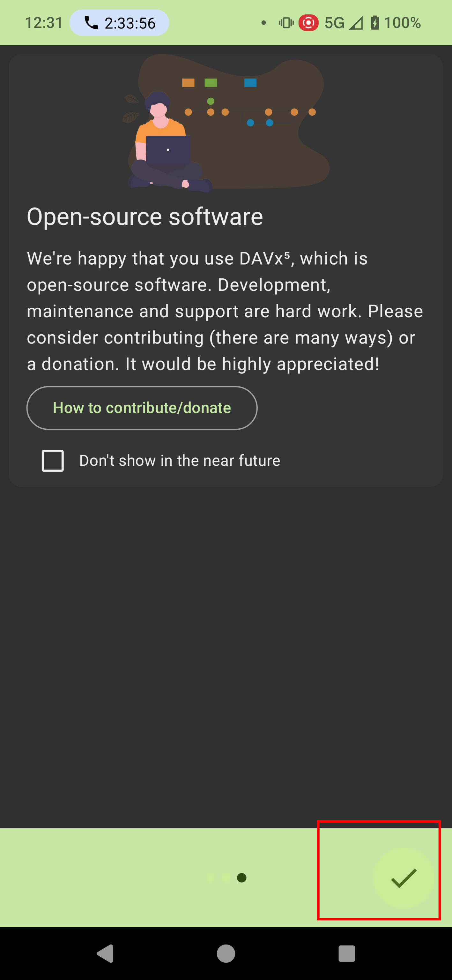Open the How to contribute/donate page

point(142,408)
